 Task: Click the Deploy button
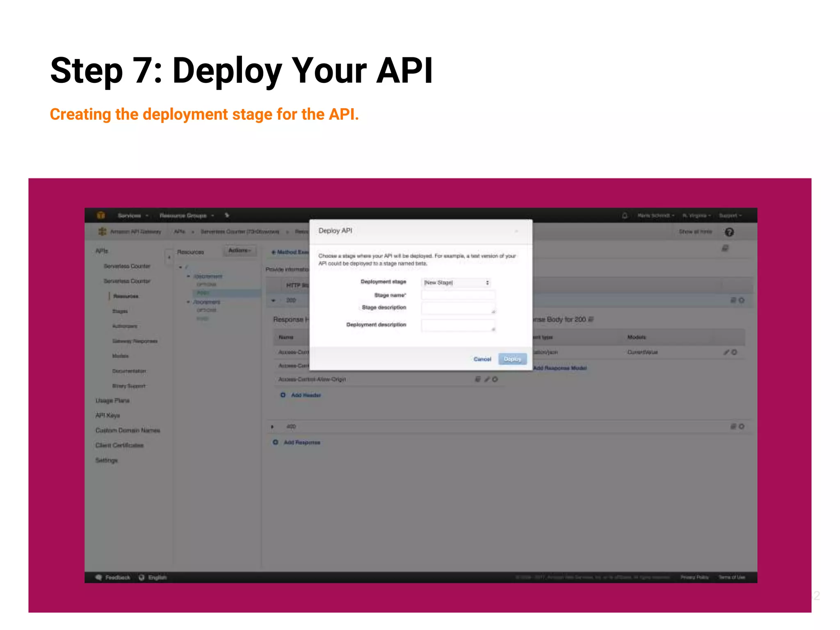pos(512,359)
